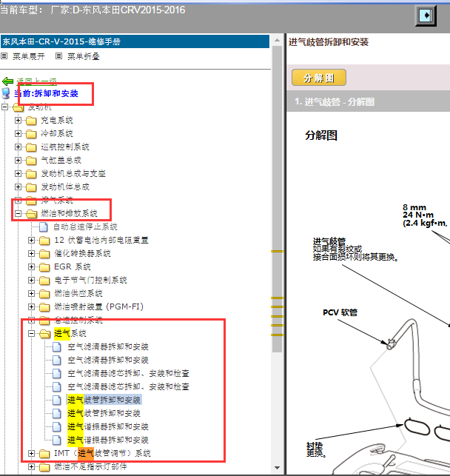Click the folder icon of 燃油供应系统
Viewport: 450px width, 476px height.
tap(44, 294)
